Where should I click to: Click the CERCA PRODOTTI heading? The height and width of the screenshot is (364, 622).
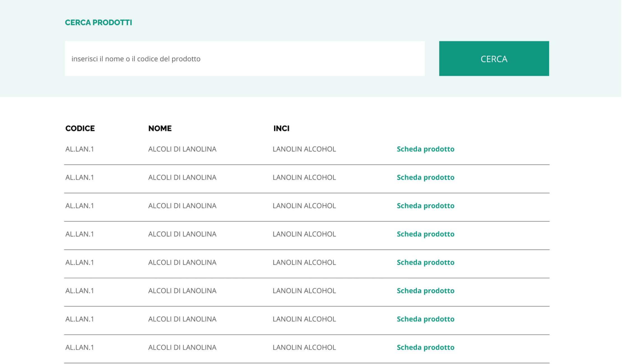pos(98,22)
